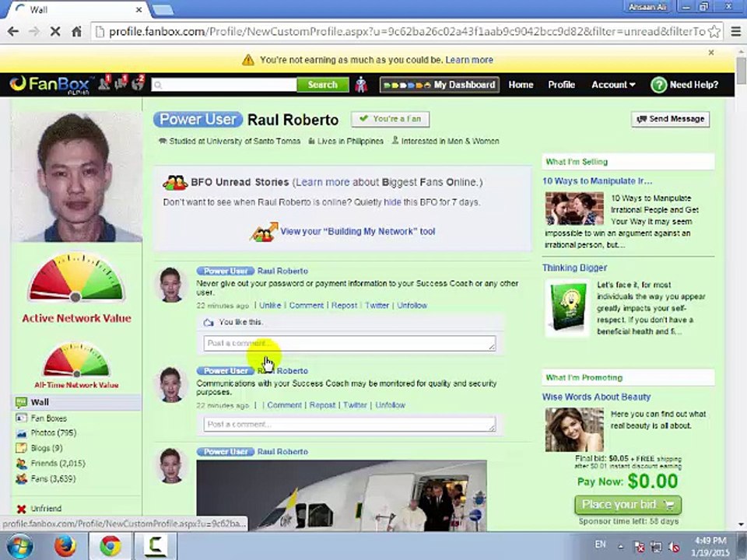The width and height of the screenshot is (747, 560).
Task: Stop loading the page with X button
Action: click(x=55, y=31)
